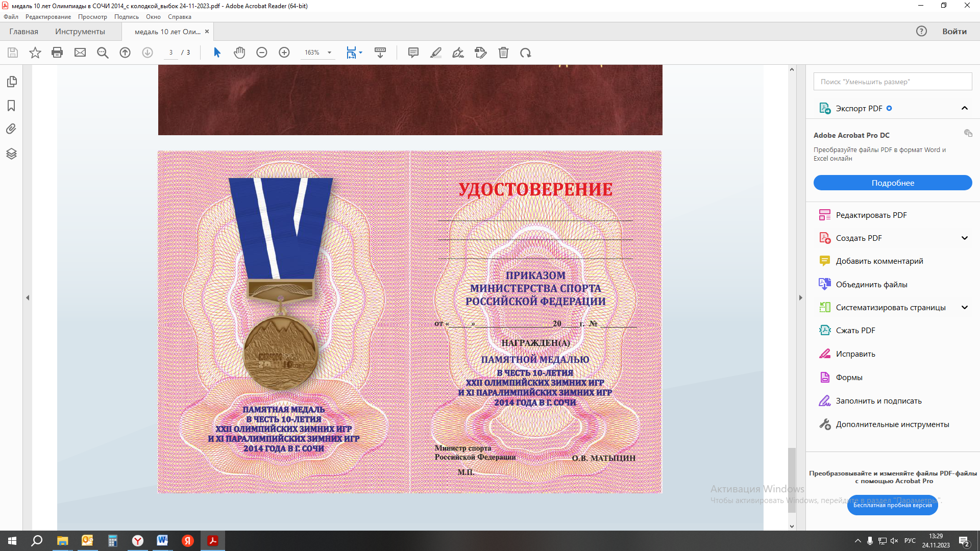
Task: Select the Hand pan tool
Action: click(x=239, y=53)
